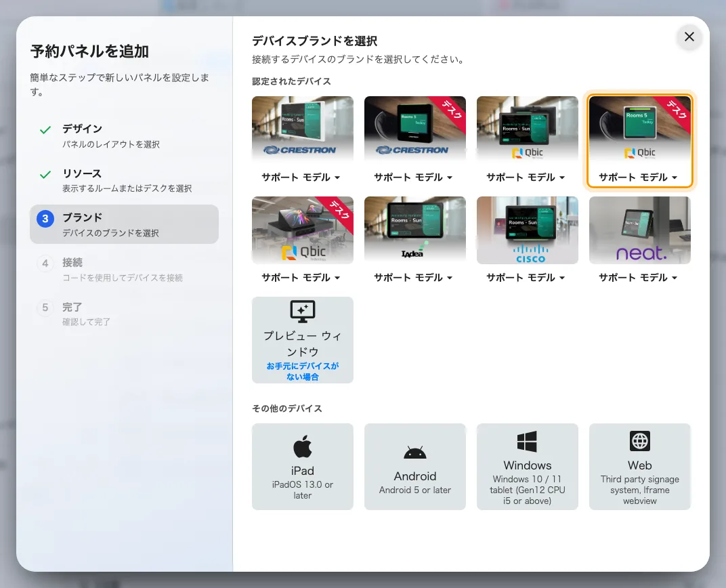Select the Crestron room panel thumbnail
The image size is (726, 588).
coord(302,128)
